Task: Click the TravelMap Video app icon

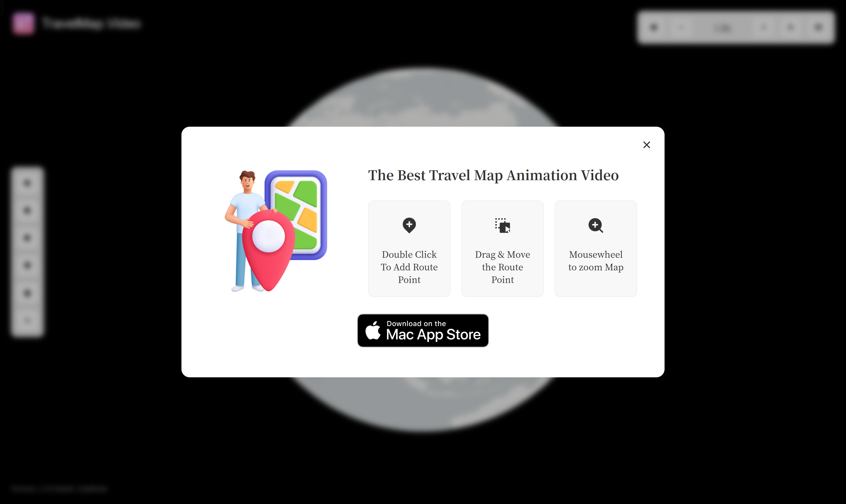Action: (x=24, y=23)
